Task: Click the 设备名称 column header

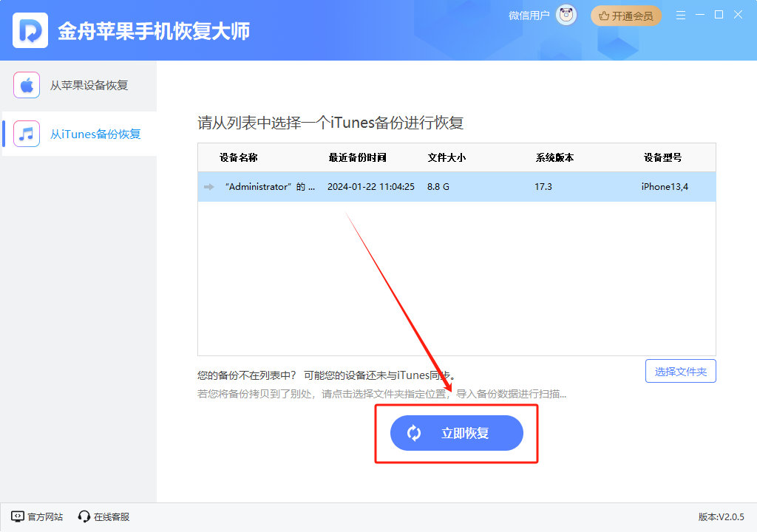Action: coord(239,157)
